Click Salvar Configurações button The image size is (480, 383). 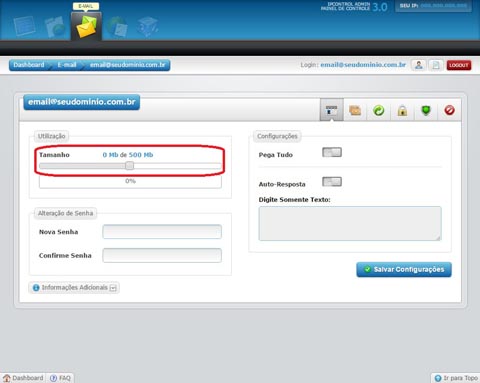[x=404, y=269]
